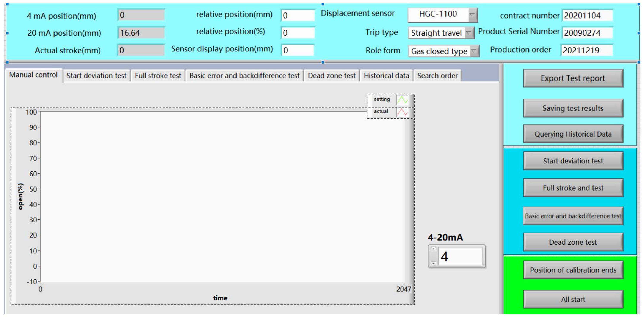Click the 4-20mA numeric value field
Screen dimensions: 644x317
coord(460,256)
